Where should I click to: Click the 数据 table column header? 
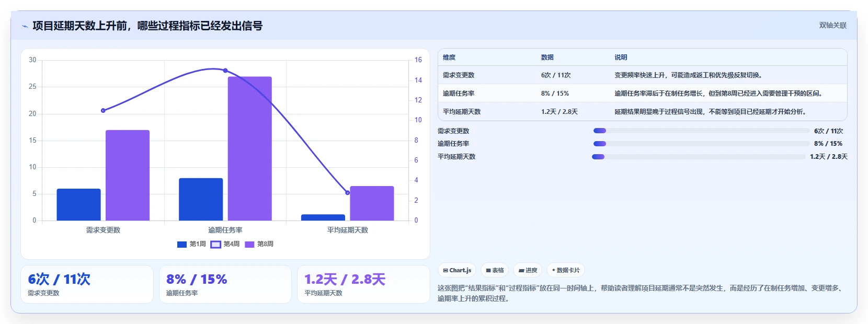547,57
